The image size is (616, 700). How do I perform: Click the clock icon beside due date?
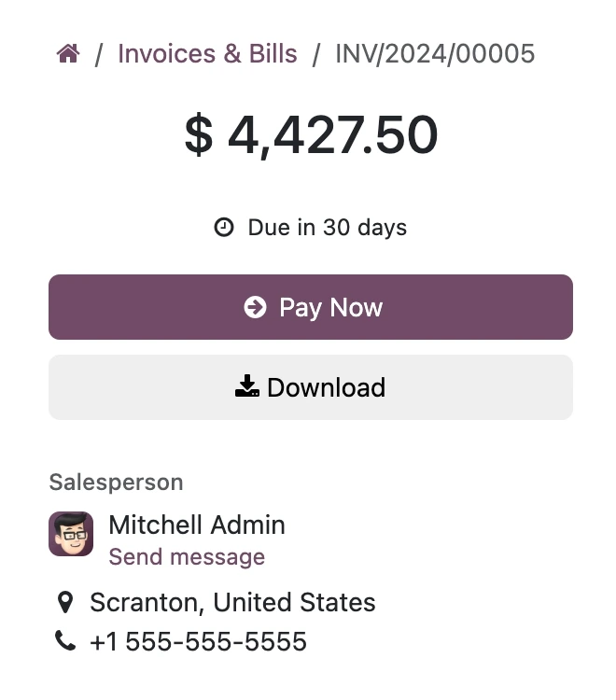(224, 227)
